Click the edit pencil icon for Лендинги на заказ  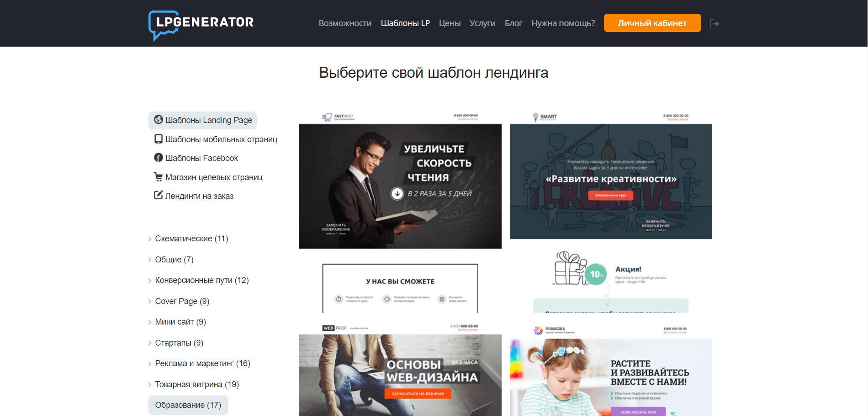[x=159, y=195]
